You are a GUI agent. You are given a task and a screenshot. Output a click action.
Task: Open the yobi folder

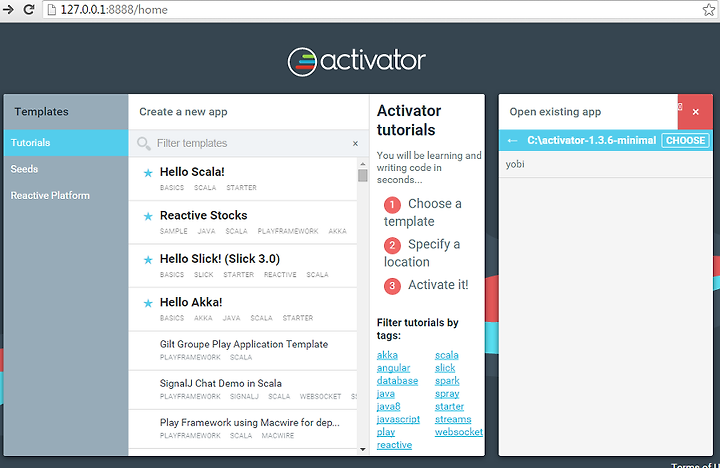pos(606,164)
